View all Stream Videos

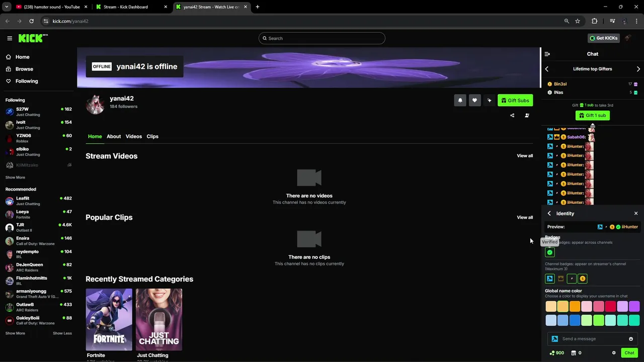[x=525, y=156]
